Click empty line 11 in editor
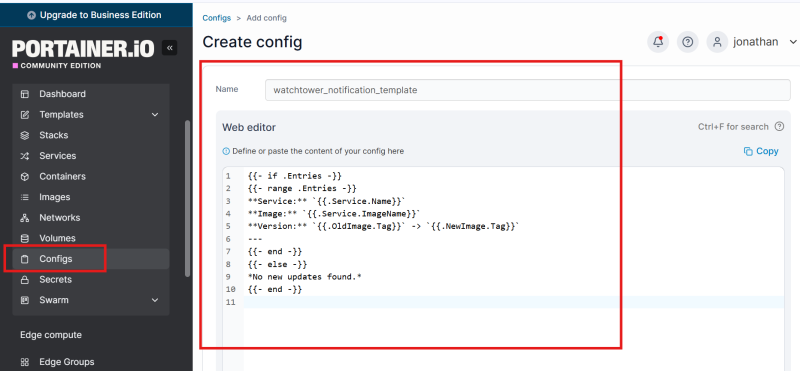 pos(514,302)
